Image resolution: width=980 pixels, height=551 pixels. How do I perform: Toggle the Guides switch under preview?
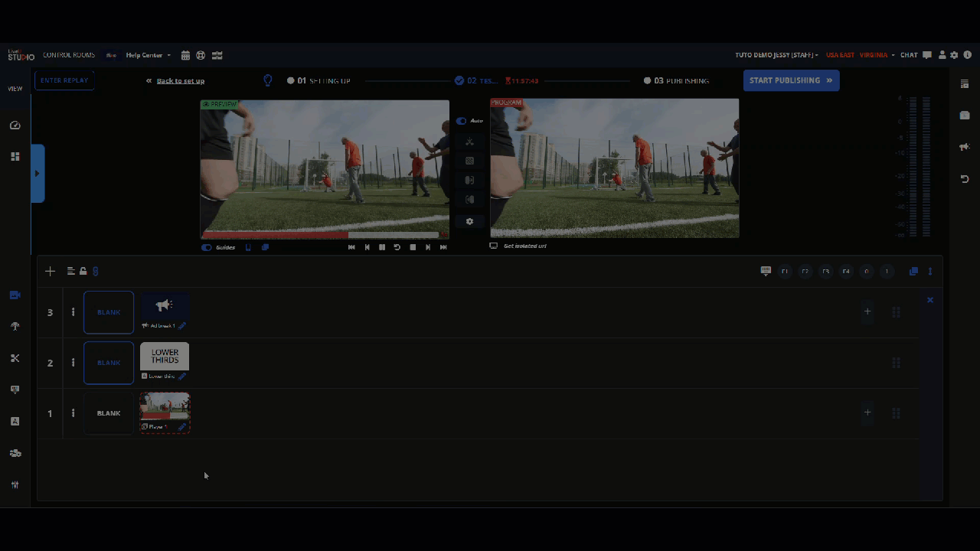coord(207,247)
